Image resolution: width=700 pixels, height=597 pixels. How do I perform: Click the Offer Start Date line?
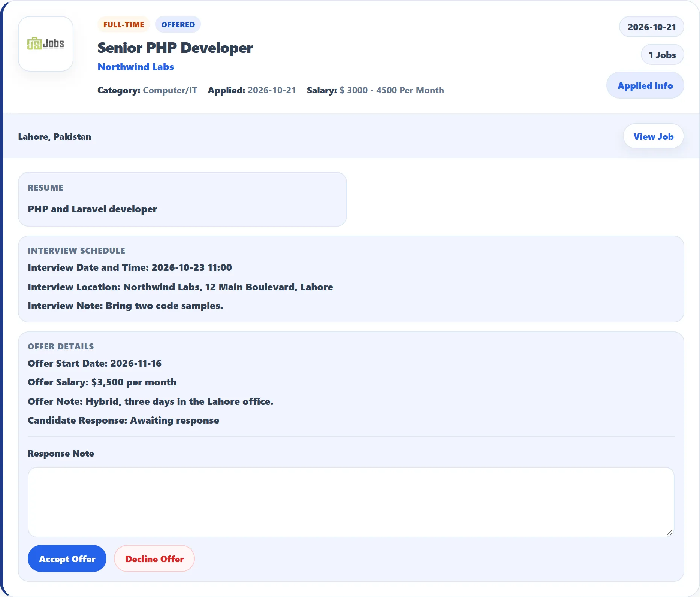point(94,363)
